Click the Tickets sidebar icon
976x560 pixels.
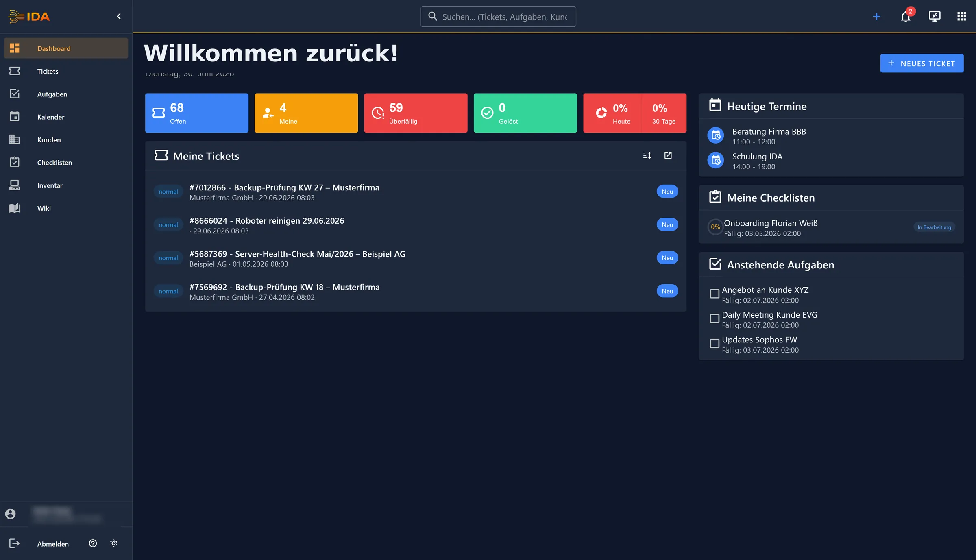pos(15,71)
